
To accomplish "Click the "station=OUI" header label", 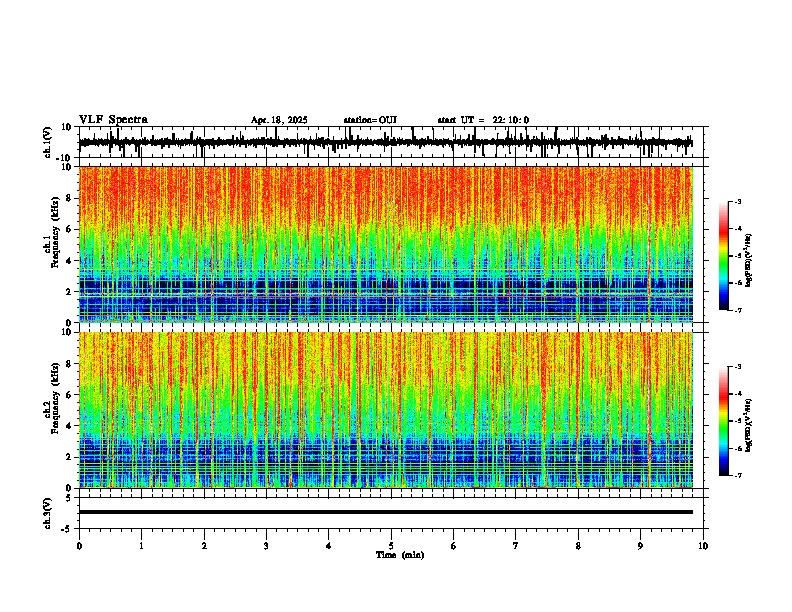I will coord(370,120).
